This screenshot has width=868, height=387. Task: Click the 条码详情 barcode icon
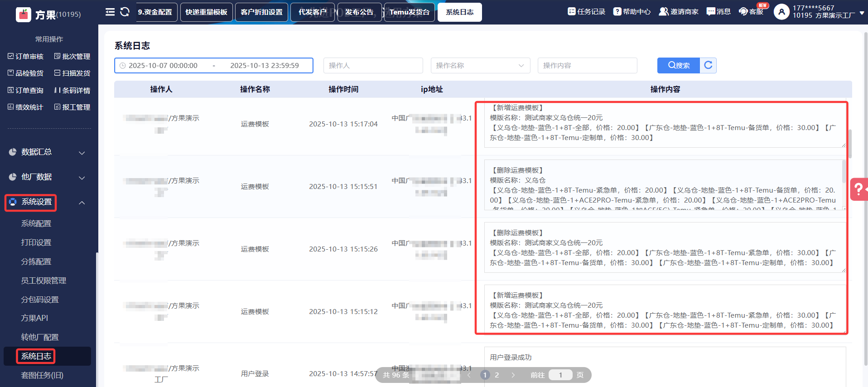pyautogui.click(x=57, y=90)
